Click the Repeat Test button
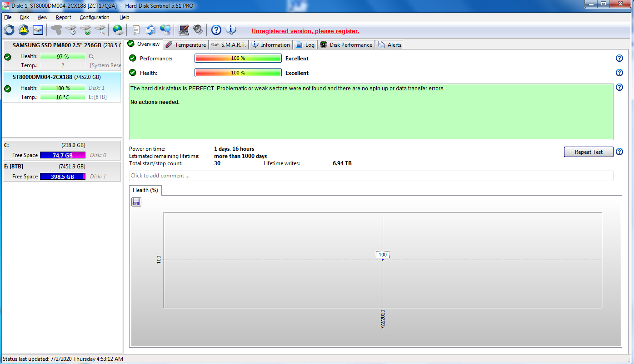Viewport: 634px width, 364px height. coord(589,152)
